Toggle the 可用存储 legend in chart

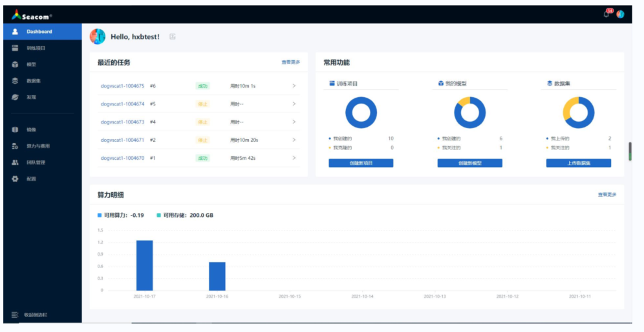184,215
